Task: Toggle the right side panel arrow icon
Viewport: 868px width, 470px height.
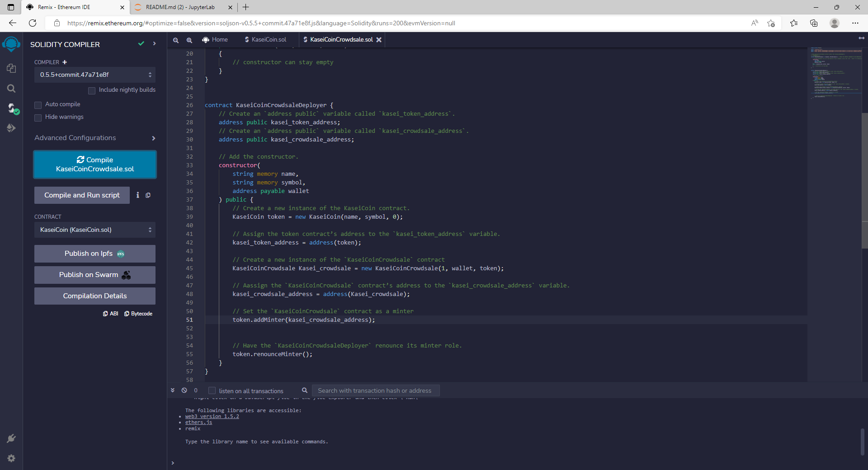Action: (x=861, y=38)
